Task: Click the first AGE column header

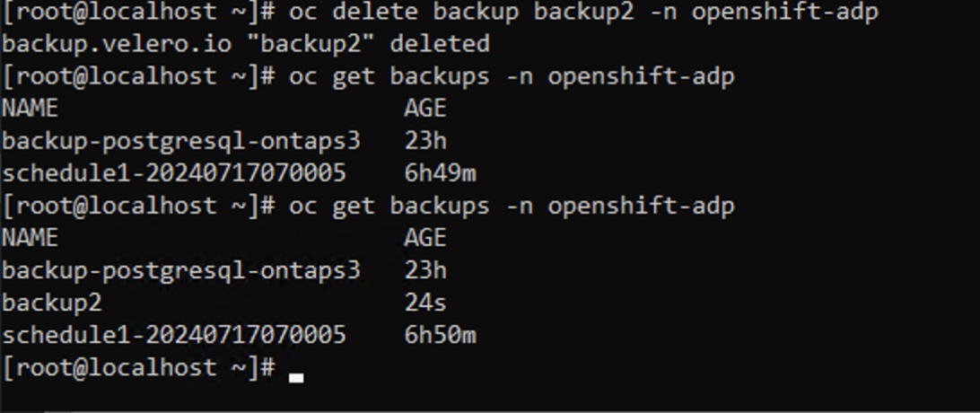Action: point(425,109)
